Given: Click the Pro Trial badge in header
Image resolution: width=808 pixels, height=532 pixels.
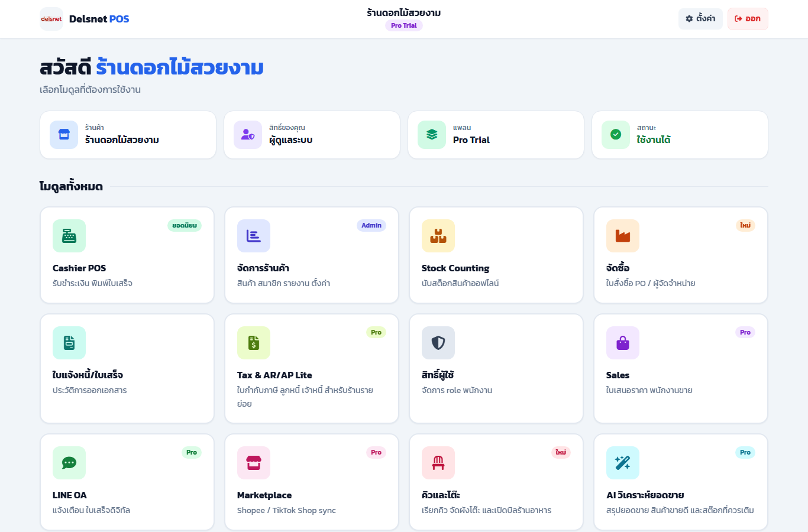Looking at the screenshot, I should coord(404,25).
